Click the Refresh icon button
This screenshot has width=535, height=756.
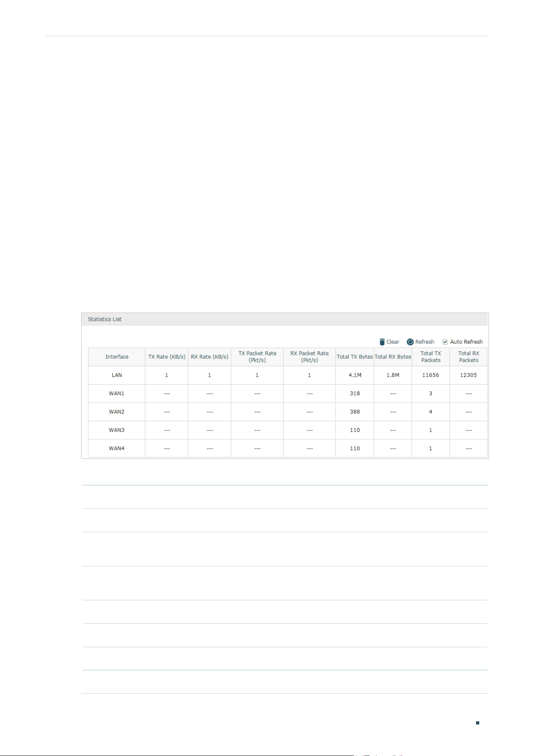pyautogui.click(x=410, y=342)
